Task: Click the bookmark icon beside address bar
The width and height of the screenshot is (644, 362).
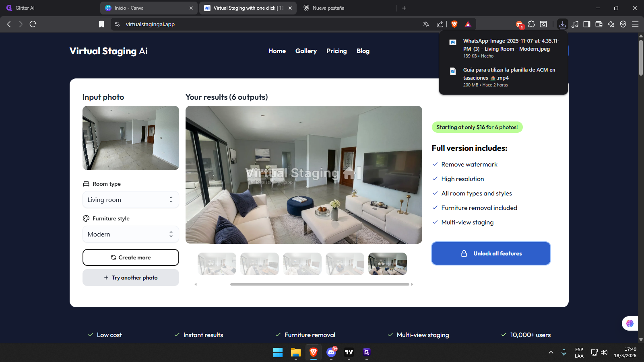Action: pyautogui.click(x=101, y=24)
